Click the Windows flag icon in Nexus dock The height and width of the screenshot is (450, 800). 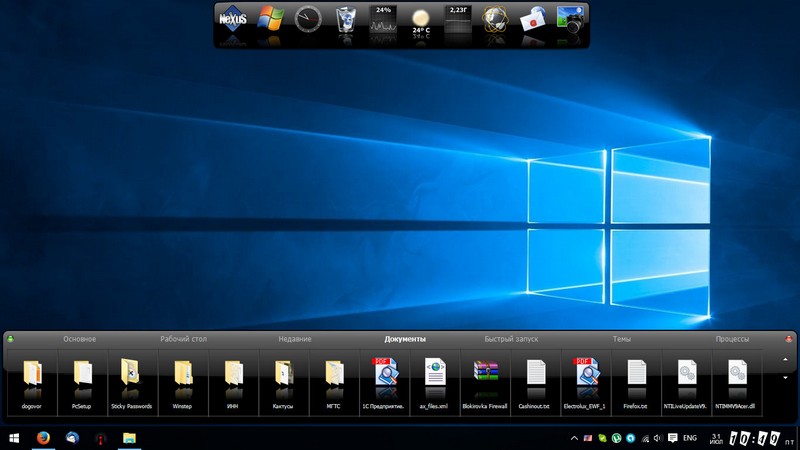point(270,19)
